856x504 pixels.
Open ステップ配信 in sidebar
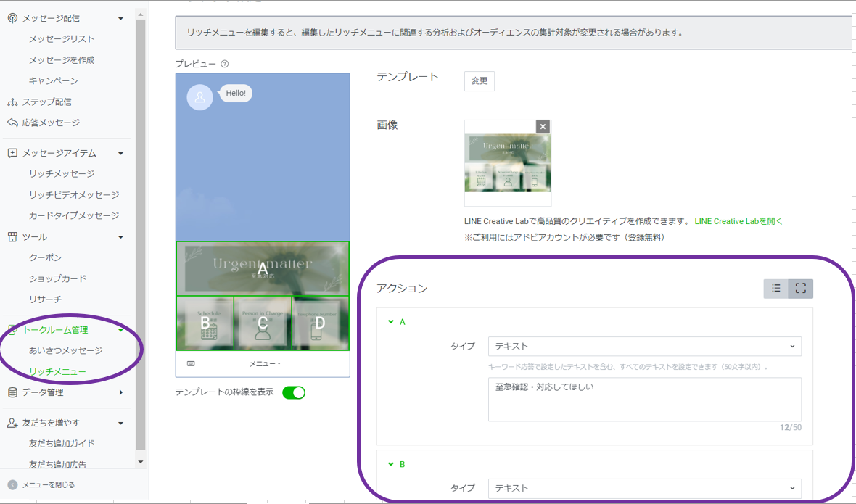[x=47, y=102]
